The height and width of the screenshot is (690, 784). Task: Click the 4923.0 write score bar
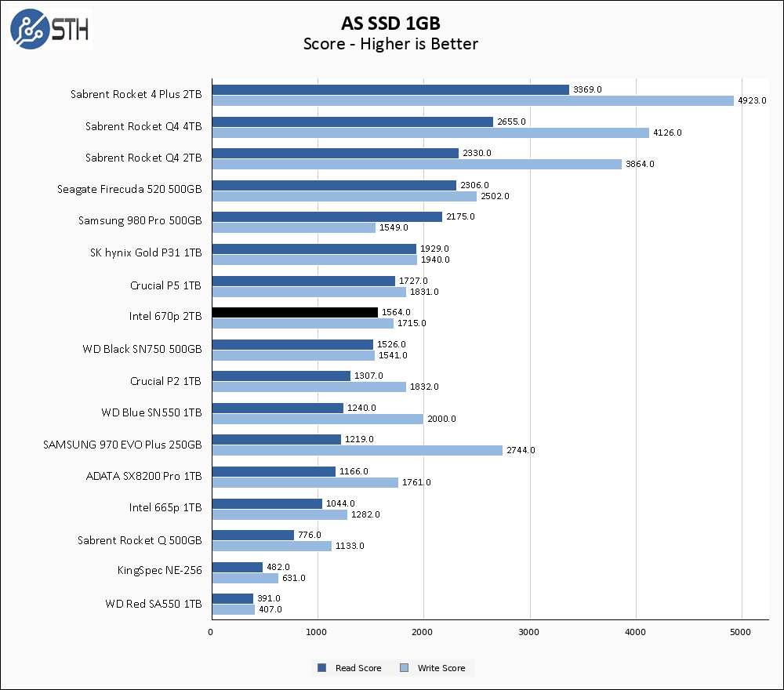coord(473,100)
